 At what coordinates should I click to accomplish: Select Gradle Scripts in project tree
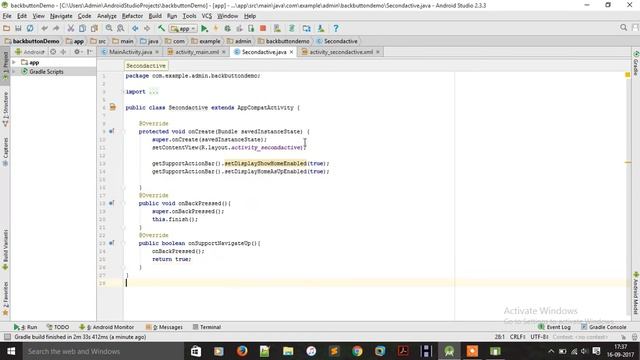tap(46, 71)
